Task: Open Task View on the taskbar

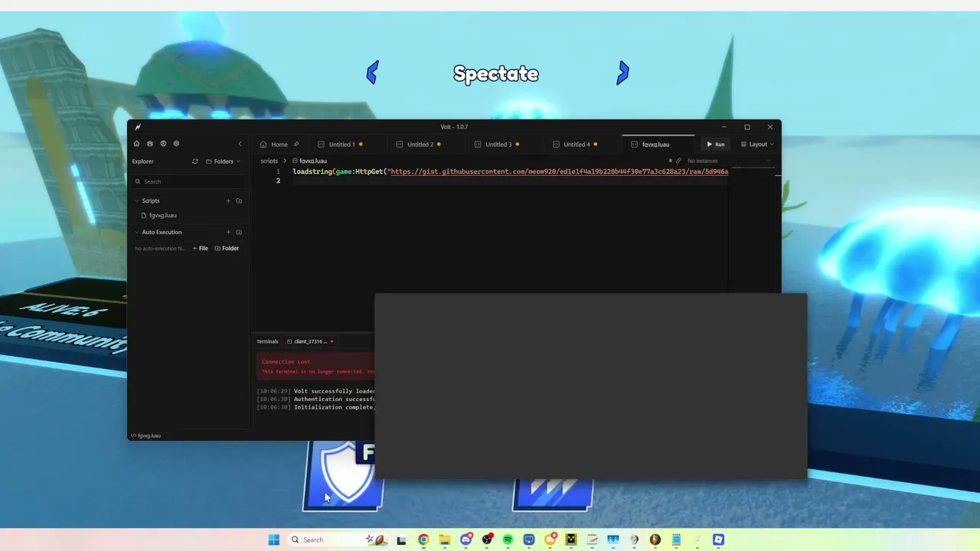Action: pos(401,540)
